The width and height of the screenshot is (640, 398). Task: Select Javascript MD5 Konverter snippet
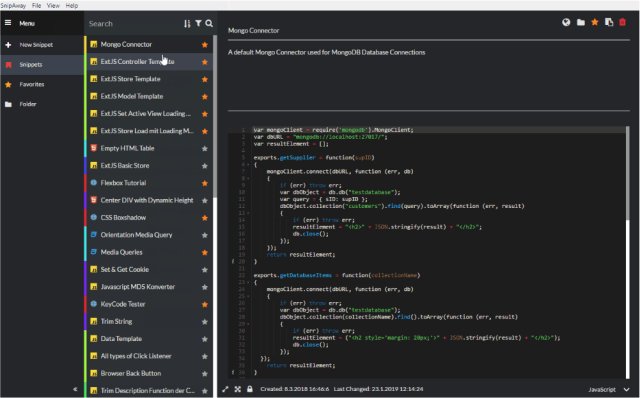point(149,287)
